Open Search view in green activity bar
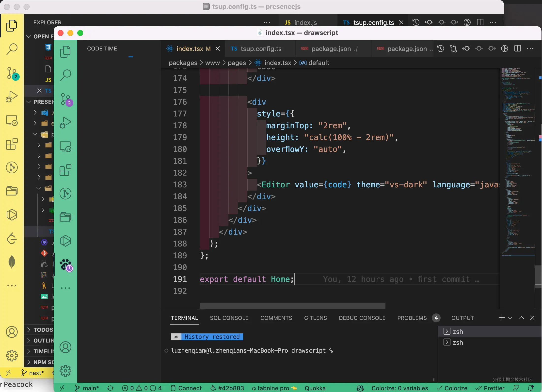Screen dimensions: 542x392 (x=65, y=75)
